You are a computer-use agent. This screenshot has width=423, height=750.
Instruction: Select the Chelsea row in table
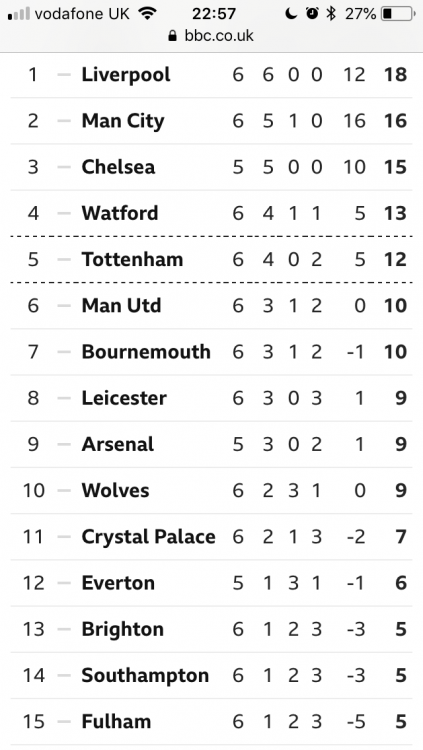[211, 167]
